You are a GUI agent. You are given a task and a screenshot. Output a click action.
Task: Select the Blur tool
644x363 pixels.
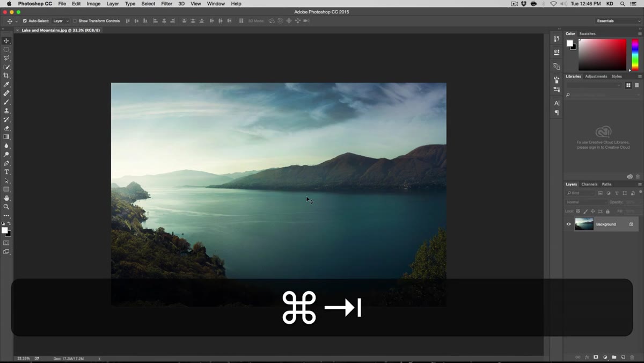coord(6,146)
